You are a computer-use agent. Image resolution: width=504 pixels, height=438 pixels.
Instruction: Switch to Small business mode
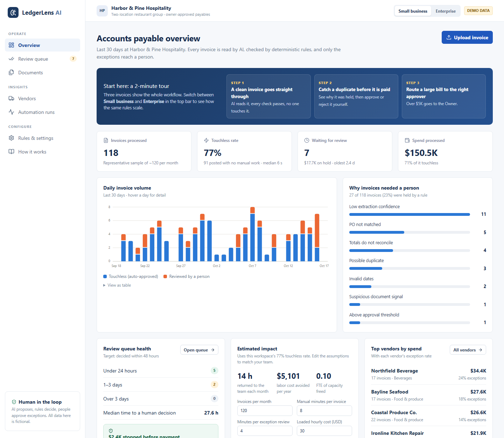(x=413, y=11)
